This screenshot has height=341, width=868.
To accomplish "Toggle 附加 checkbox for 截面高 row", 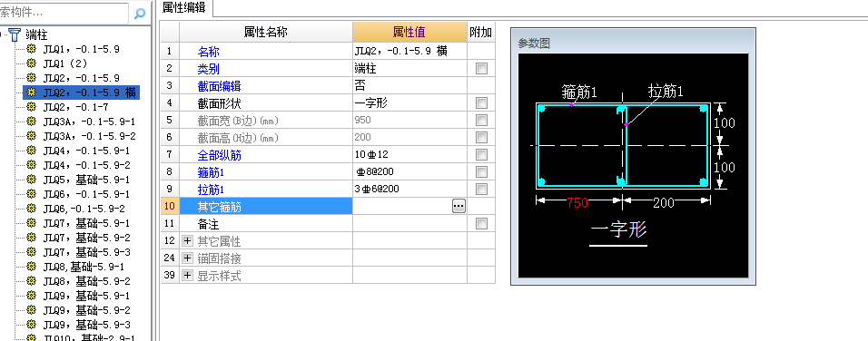I will [481, 137].
